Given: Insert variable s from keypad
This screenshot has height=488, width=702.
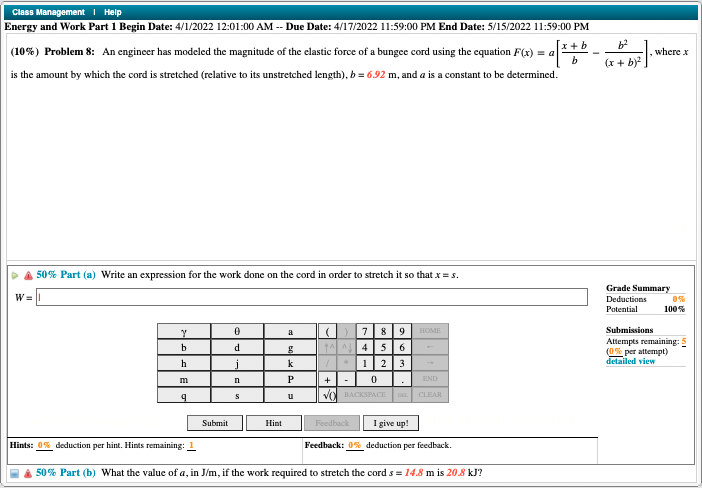Looking at the screenshot, I should tap(237, 395).
